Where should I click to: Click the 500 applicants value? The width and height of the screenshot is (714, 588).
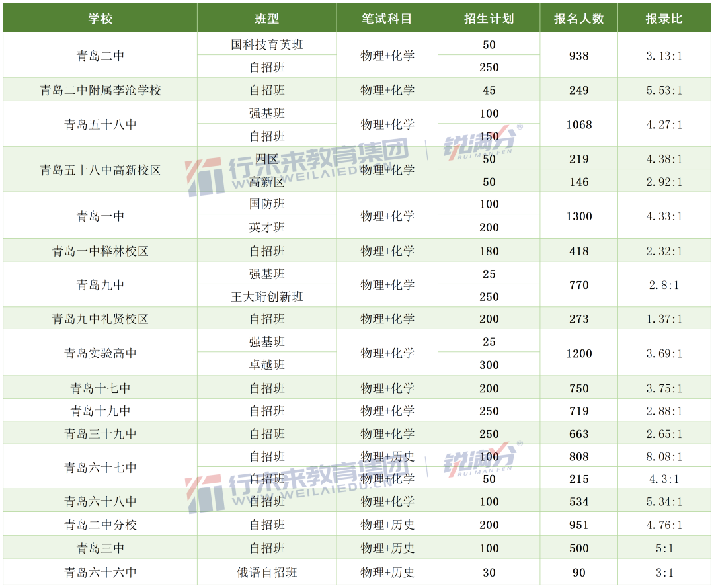[578, 548]
